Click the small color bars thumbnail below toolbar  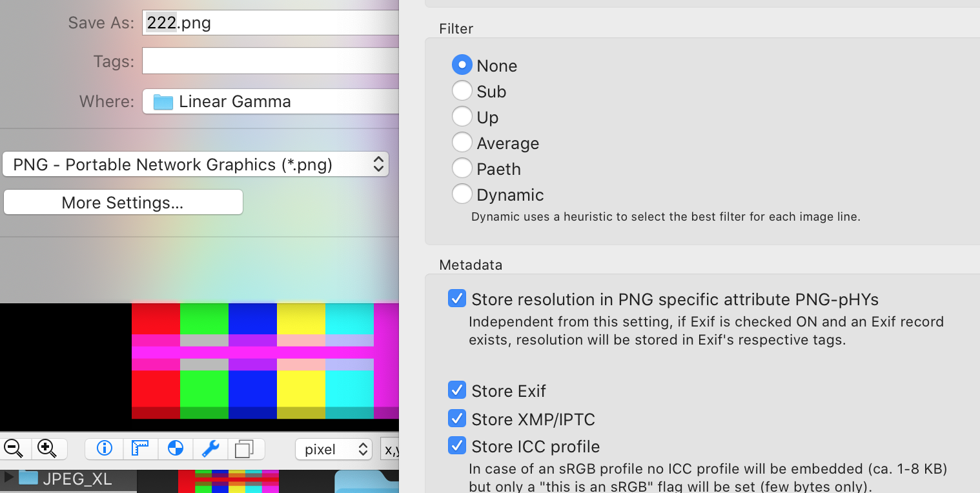[229, 481]
